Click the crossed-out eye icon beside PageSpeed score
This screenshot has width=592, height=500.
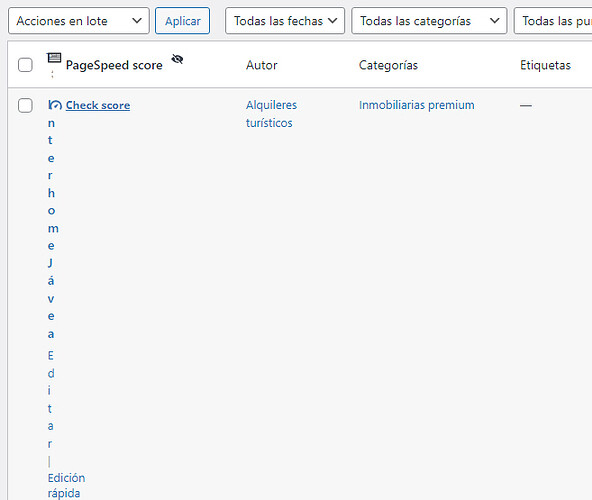pyautogui.click(x=177, y=59)
